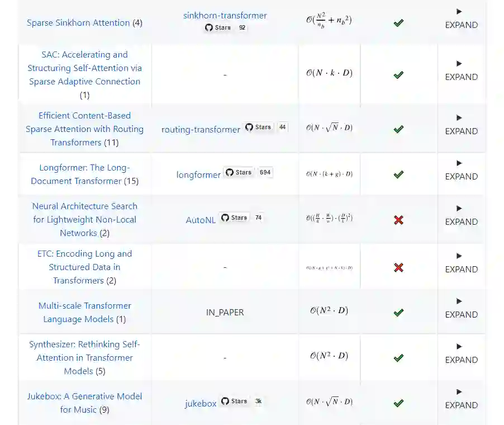Click the GitHub Stars badge for longformer
The width and height of the screenshot is (504, 425).
[x=248, y=172]
